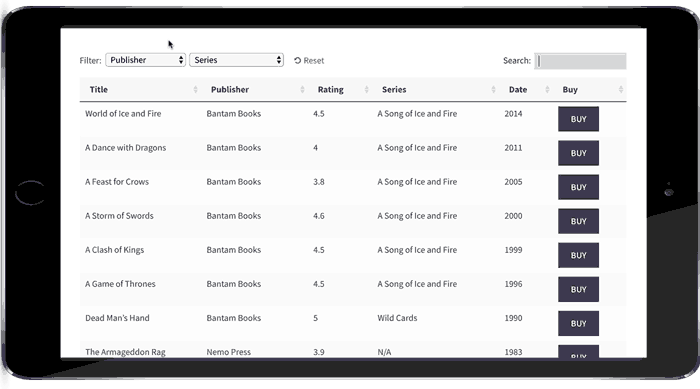Click the 1999 date cell
This screenshot has height=389, width=700.
[513, 250]
